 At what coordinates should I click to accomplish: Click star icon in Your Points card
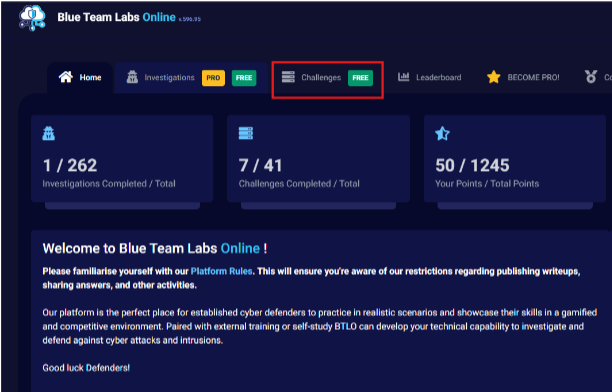click(443, 134)
